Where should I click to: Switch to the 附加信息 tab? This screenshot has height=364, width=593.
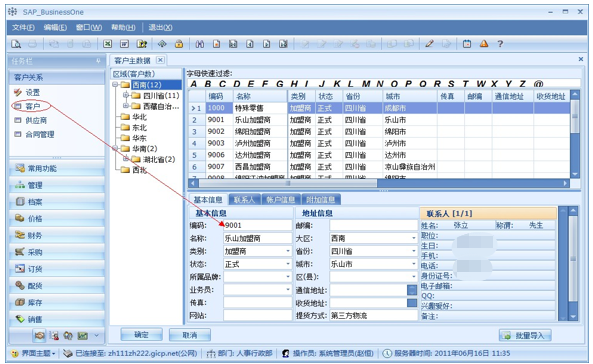click(321, 199)
